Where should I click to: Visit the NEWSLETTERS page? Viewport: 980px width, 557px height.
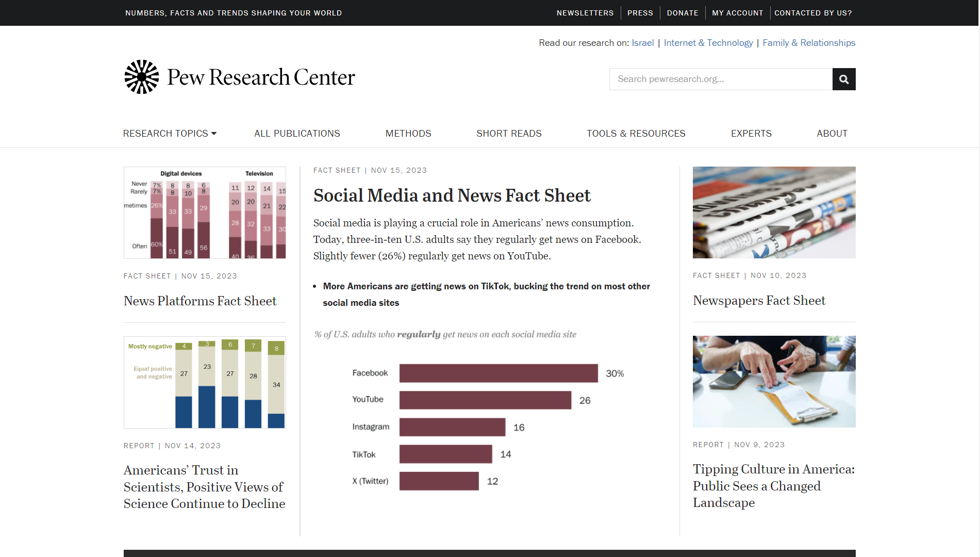pyautogui.click(x=585, y=12)
